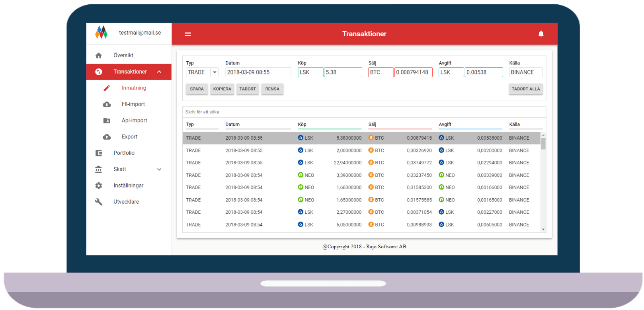Screen dimensions: 644x310
Task: Click the bank icon beside Skatt
Action: tap(99, 170)
